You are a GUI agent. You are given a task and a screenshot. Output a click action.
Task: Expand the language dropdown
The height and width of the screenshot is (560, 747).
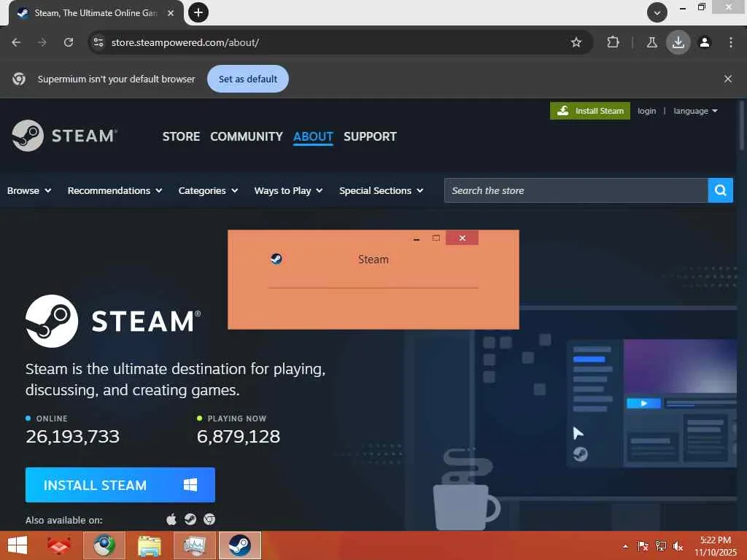695,111
